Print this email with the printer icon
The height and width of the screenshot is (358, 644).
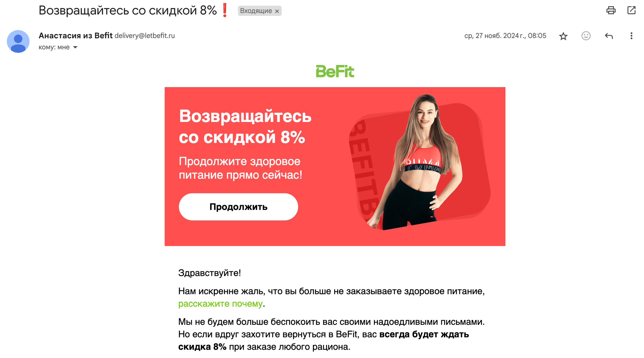(x=611, y=10)
